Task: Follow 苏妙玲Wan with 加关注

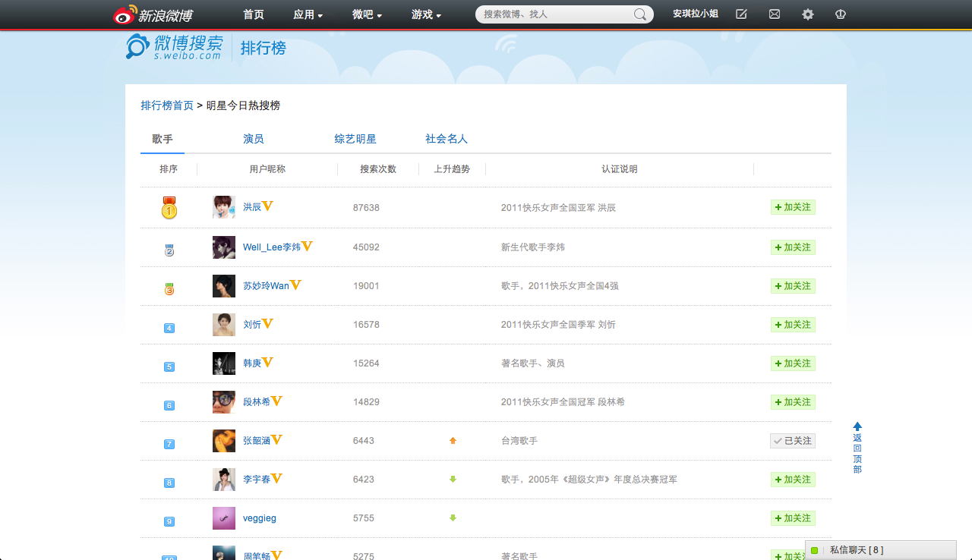Action: (x=793, y=286)
